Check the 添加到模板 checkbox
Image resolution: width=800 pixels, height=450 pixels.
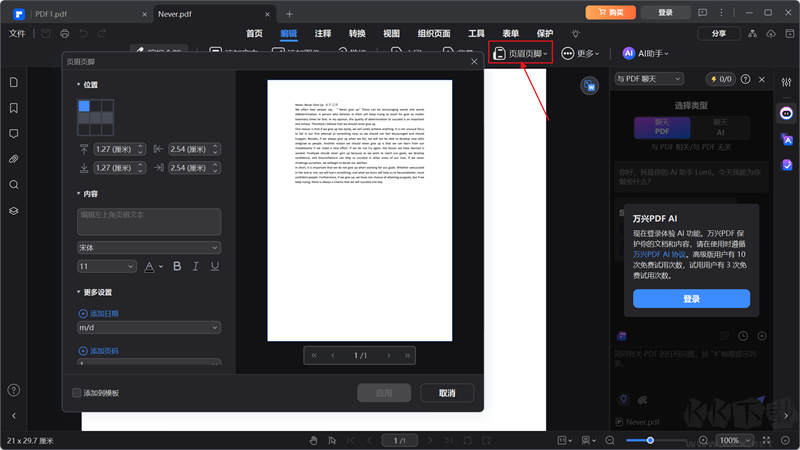(77, 393)
